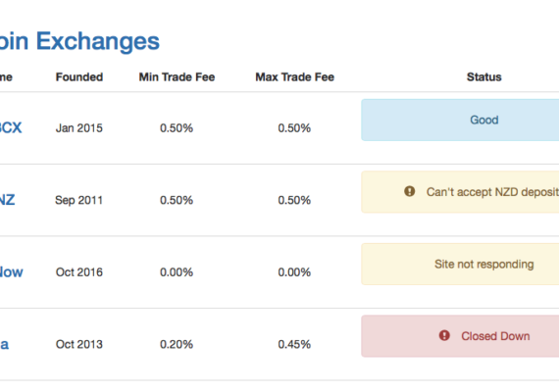Click the Status column header

(484, 77)
